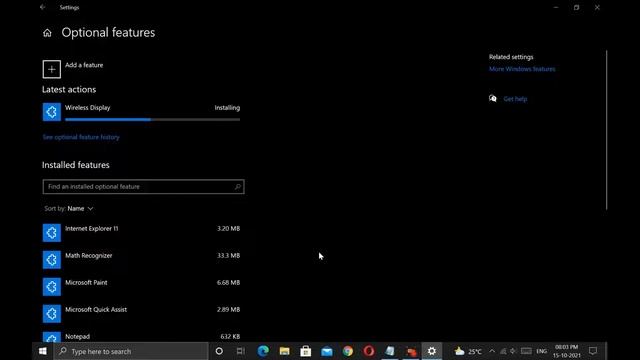The image size is (640, 360).
Task: Open the weather widget showing 25°C
Action: [468, 351]
